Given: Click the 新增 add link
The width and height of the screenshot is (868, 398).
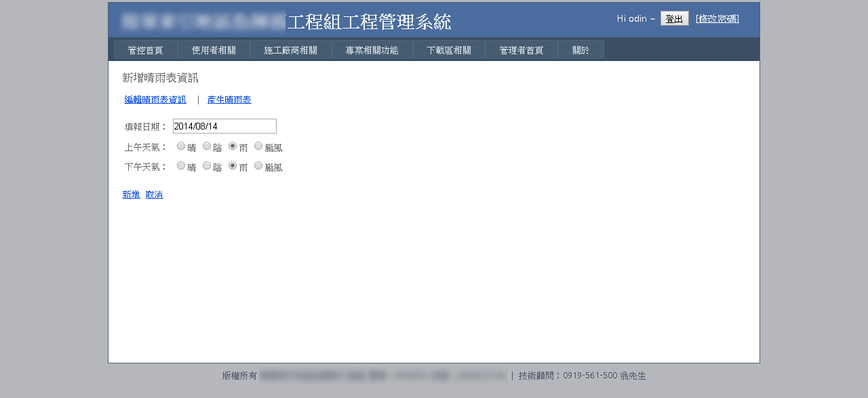Looking at the screenshot, I should (131, 195).
